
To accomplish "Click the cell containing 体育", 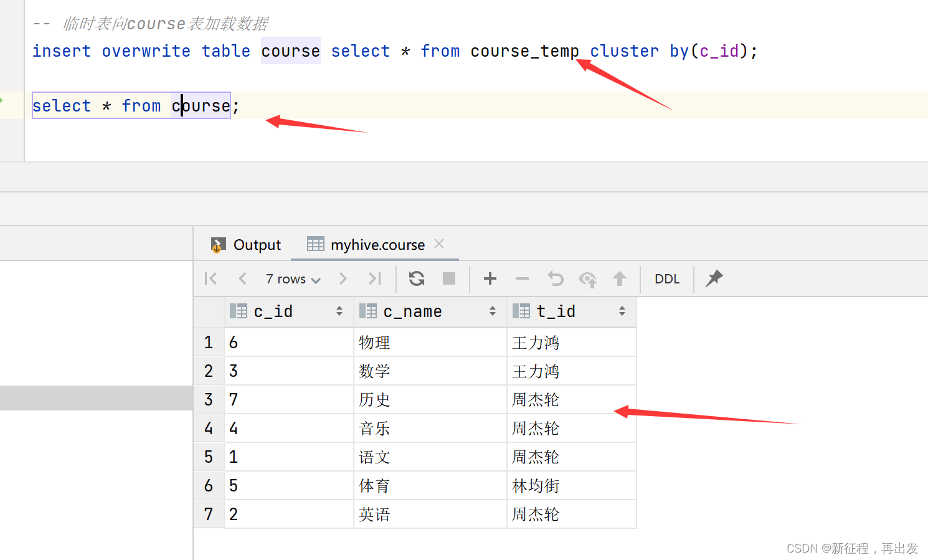I will click(x=430, y=486).
